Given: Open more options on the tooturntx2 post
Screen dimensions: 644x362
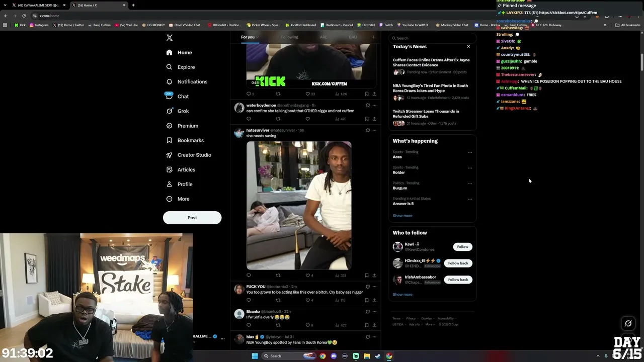Looking at the screenshot, I should (374, 287).
